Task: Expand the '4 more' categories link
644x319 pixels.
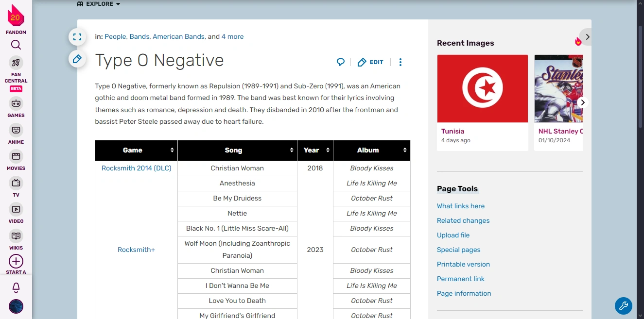Action: coord(232,36)
